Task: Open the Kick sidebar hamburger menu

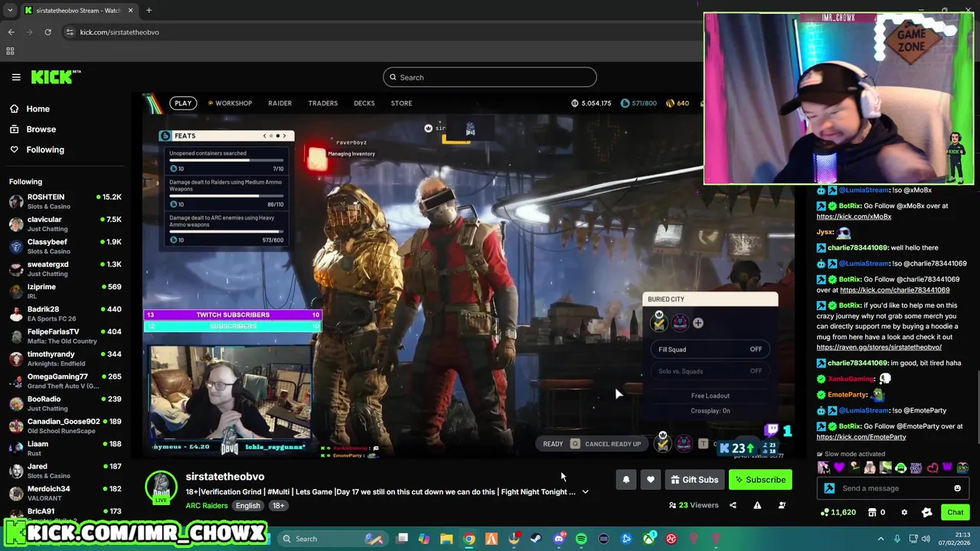Action: tap(16, 77)
